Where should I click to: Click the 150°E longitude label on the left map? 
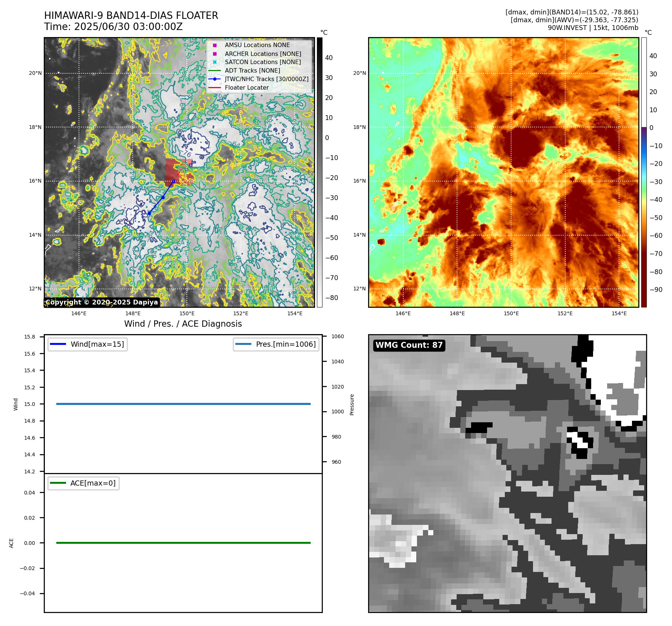click(x=187, y=313)
